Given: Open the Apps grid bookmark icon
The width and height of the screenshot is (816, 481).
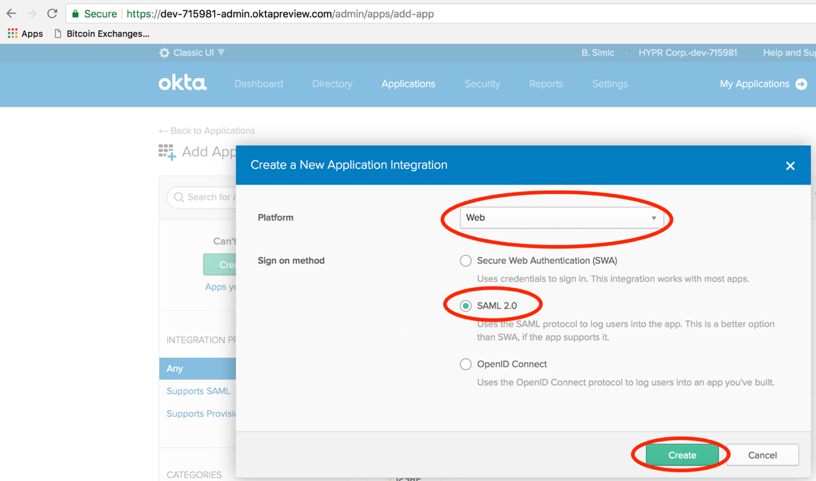Looking at the screenshot, I should 12,33.
